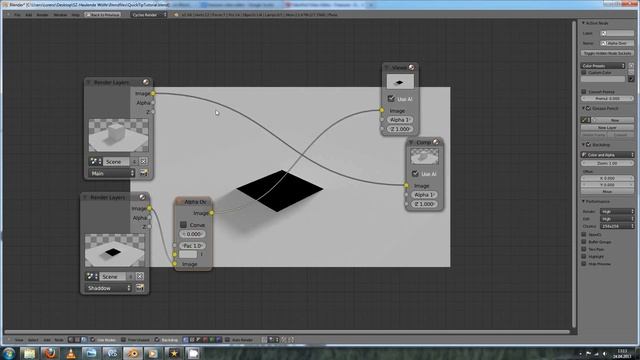Open the Chunks 256x256 dropdown
The height and width of the screenshot is (360, 640).
coord(617,226)
